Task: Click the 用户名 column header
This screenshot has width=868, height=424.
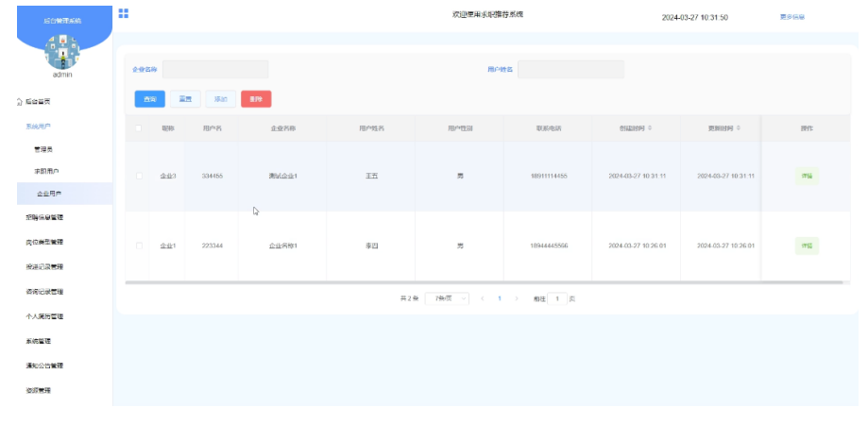Action: pos(212,127)
